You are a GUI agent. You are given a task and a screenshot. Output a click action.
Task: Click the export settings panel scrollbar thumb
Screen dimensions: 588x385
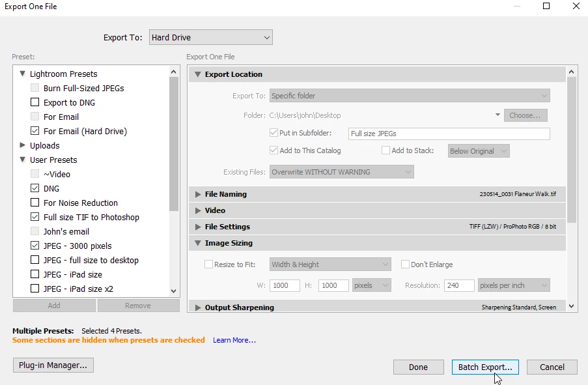(x=572, y=150)
